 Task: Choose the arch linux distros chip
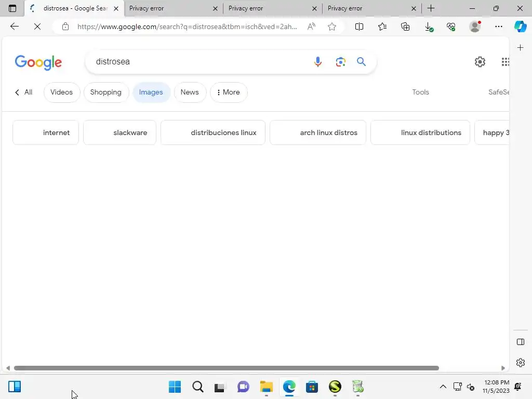click(318, 132)
